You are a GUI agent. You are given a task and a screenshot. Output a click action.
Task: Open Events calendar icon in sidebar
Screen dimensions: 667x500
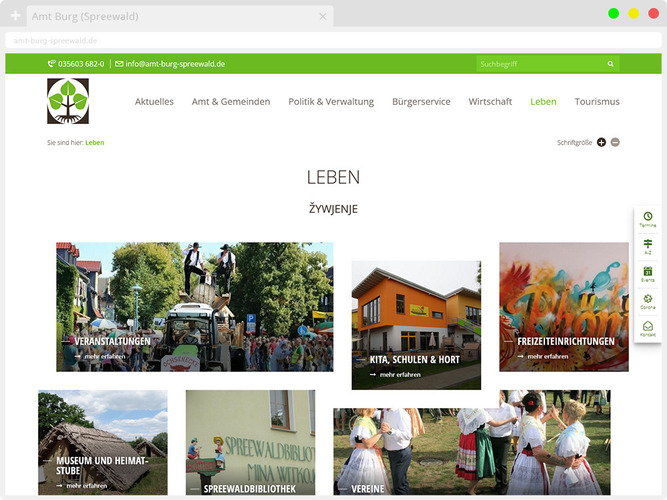[x=648, y=273]
